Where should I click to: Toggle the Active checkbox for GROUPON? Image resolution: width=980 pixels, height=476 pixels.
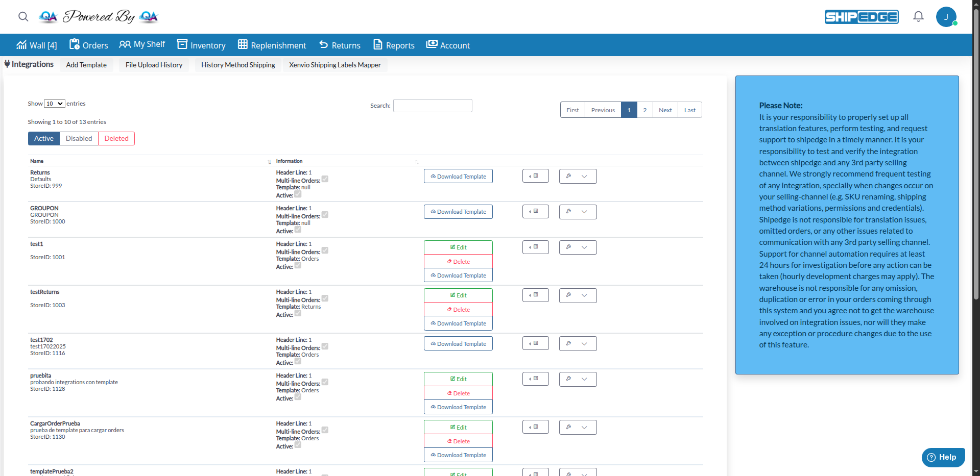[298, 231]
